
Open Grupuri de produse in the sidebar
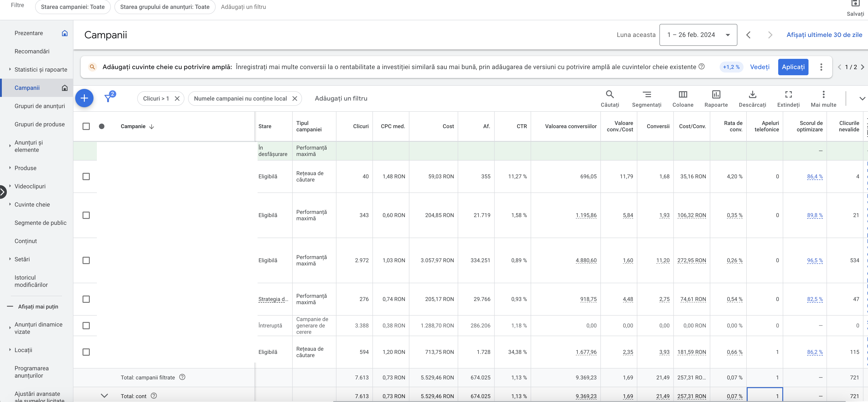point(39,124)
